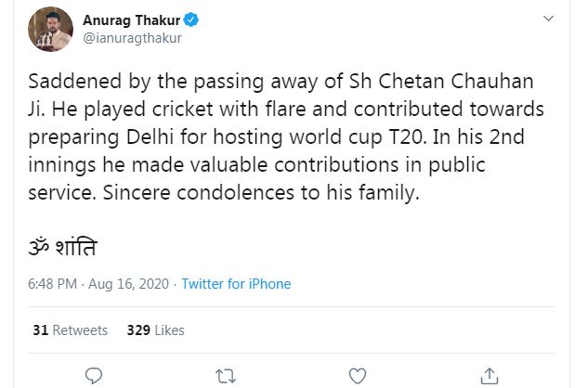Click the Twitter for iPhone link
The width and height of the screenshot is (588, 388).
[x=236, y=284]
